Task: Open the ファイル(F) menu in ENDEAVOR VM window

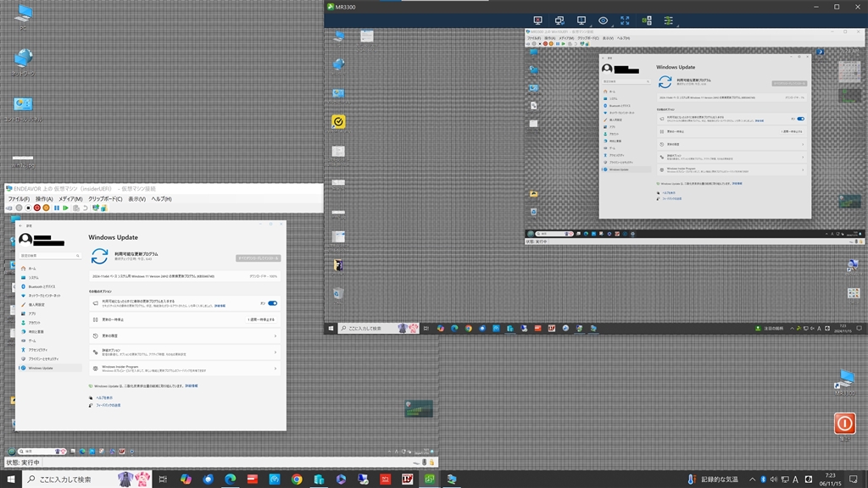Action: 19,199
